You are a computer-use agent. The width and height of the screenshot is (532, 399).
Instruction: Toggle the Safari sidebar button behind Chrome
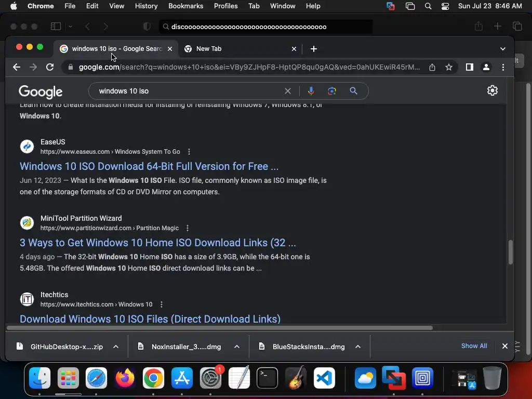click(x=56, y=26)
